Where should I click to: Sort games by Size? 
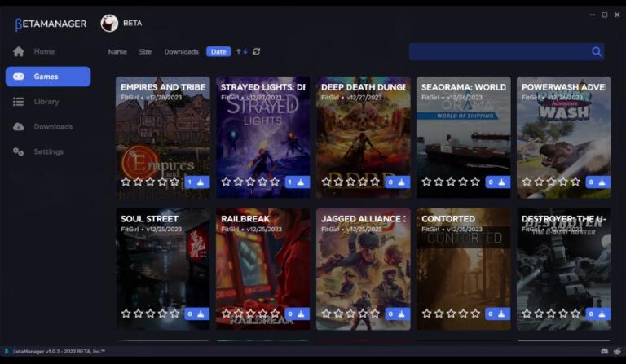point(145,52)
